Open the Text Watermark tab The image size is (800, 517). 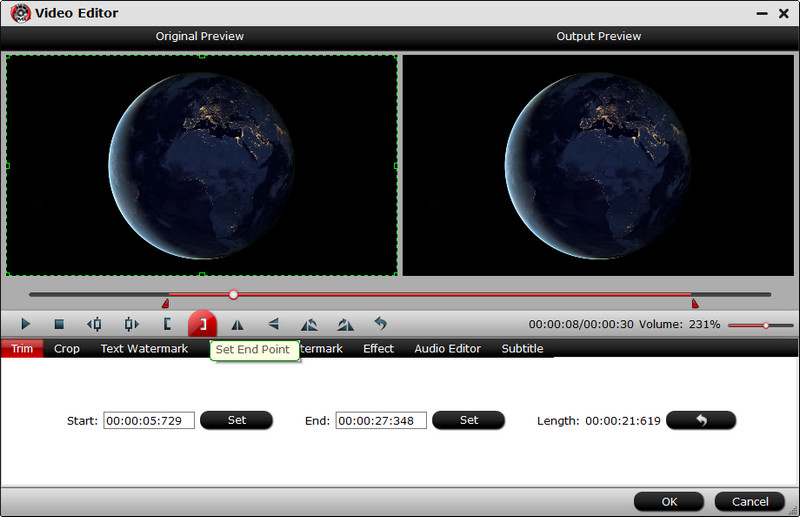(144, 349)
